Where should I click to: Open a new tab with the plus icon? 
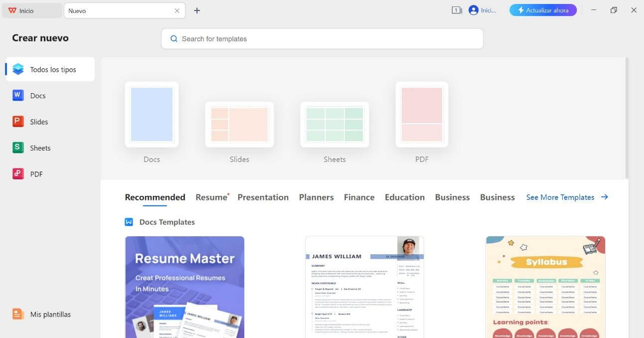[197, 10]
